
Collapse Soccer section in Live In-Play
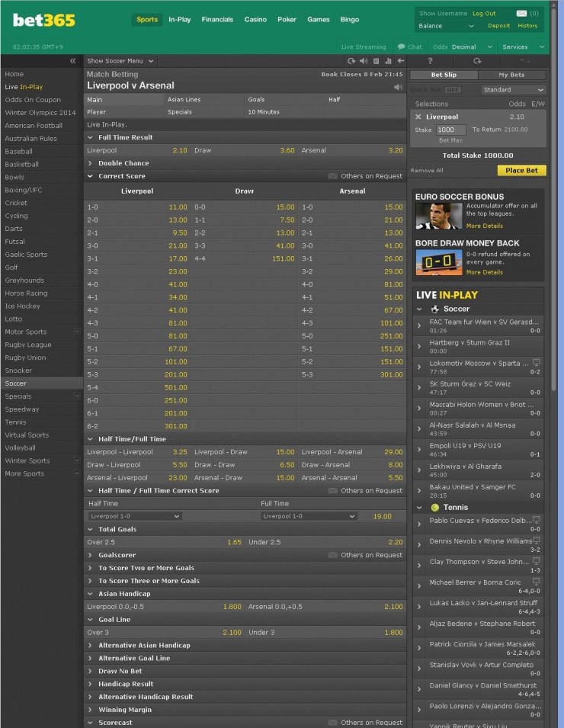tap(419, 309)
